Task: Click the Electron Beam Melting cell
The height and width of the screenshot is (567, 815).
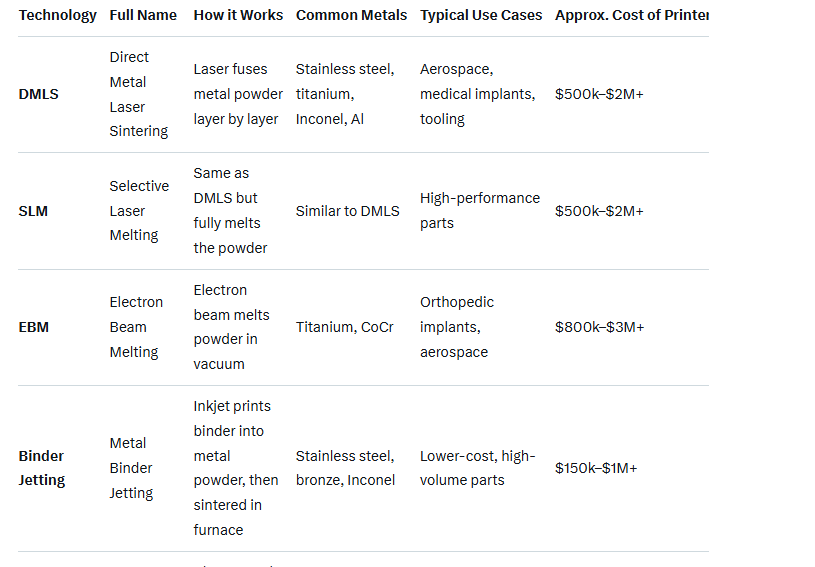Action: point(136,327)
